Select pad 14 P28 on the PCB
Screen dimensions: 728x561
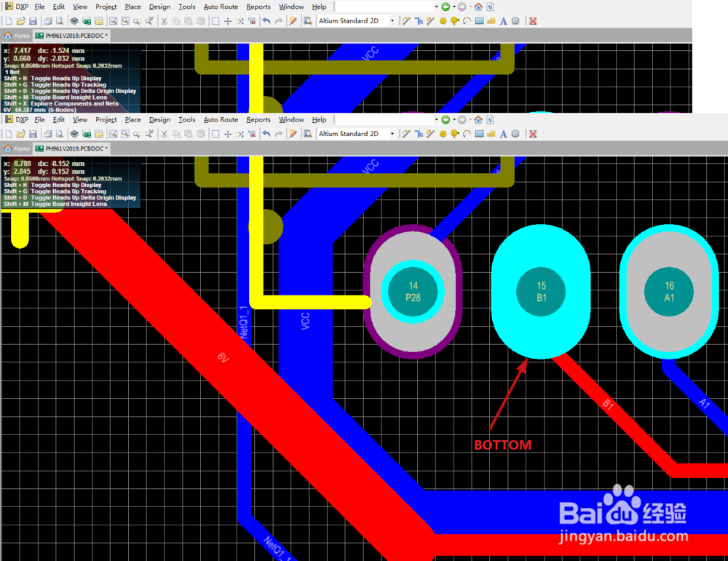[x=413, y=291]
